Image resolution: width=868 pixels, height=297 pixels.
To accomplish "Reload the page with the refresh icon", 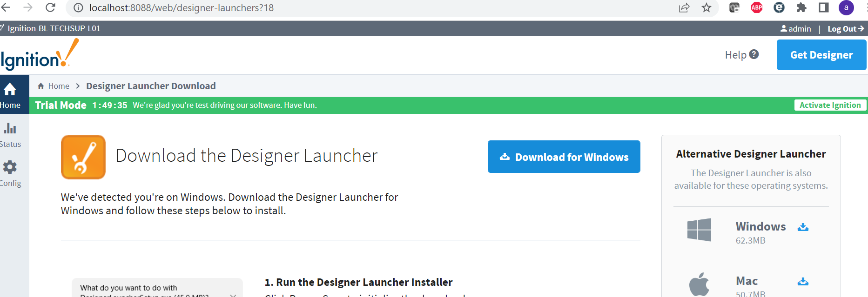I will coord(50,7).
